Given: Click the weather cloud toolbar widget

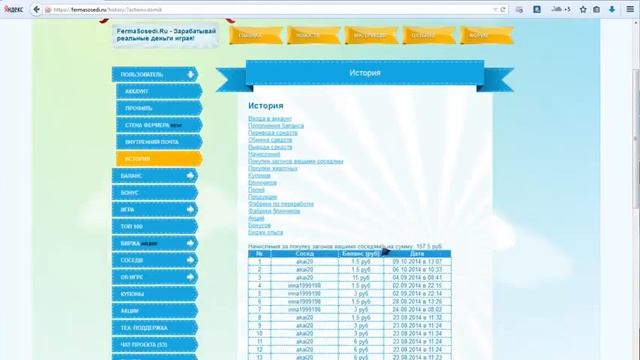Looking at the screenshot, I should 561,9.
